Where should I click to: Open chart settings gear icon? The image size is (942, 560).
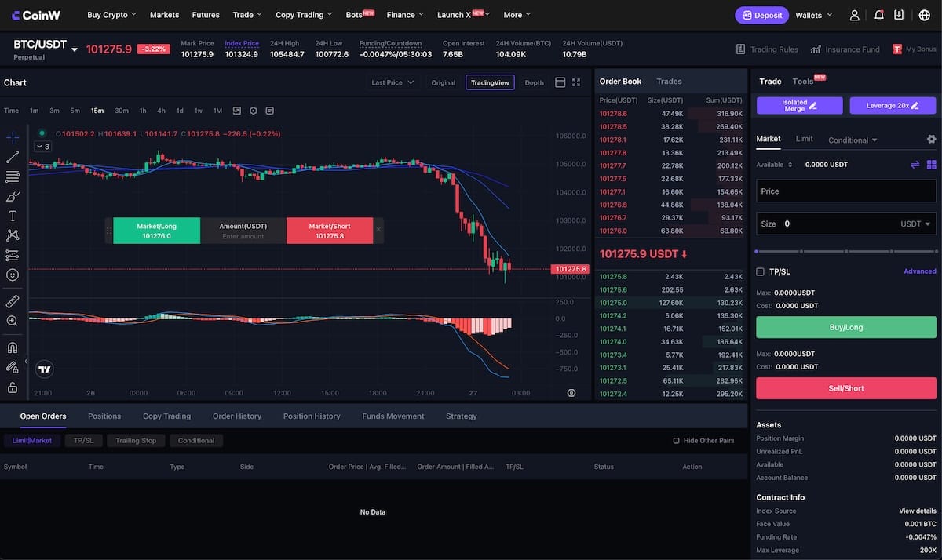click(x=254, y=111)
